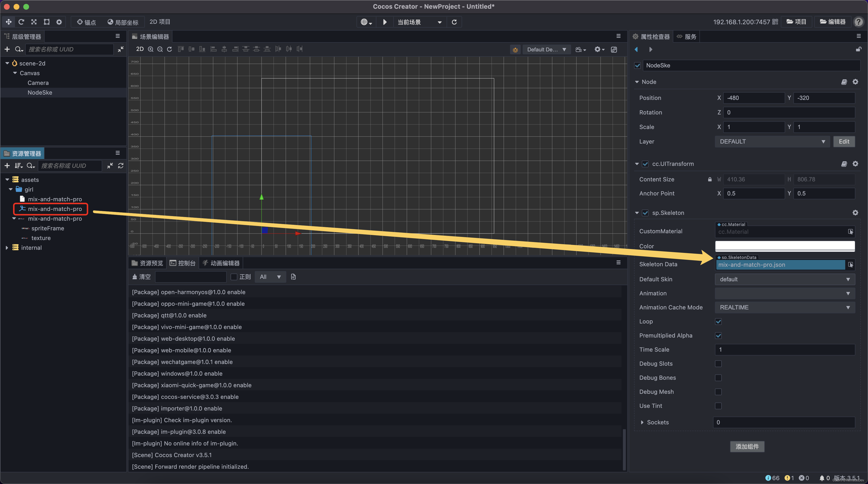This screenshot has width=868, height=484.
Task: Disable the Loop checkbox
Action: [718, 322]
